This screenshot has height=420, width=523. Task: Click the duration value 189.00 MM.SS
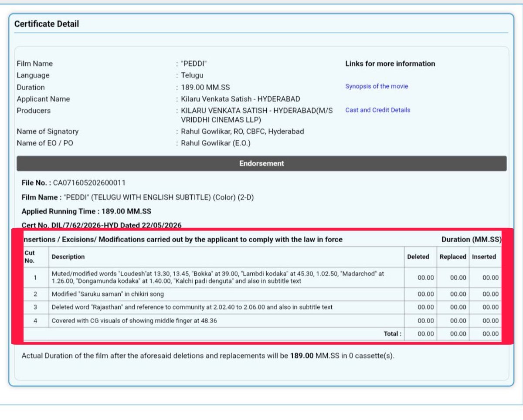click(205, 87)
